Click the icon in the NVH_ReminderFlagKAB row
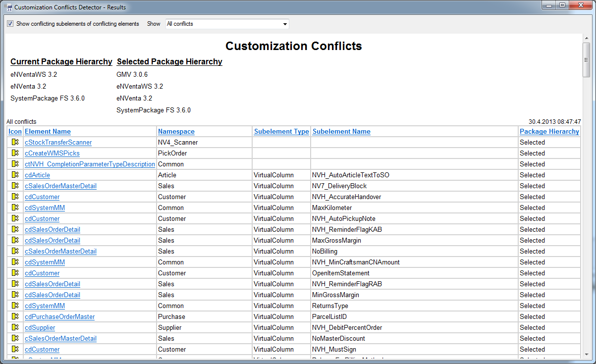Image resolution: width=596 pixels, height=364 pixels. pyautogui.click(x=15, y=229)
